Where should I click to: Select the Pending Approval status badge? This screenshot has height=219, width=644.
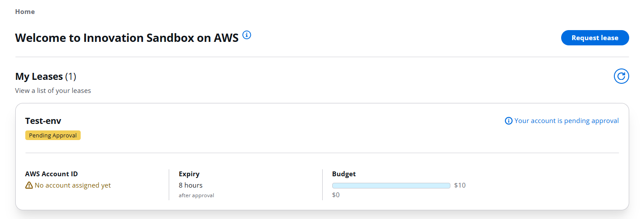click(53, 136)
